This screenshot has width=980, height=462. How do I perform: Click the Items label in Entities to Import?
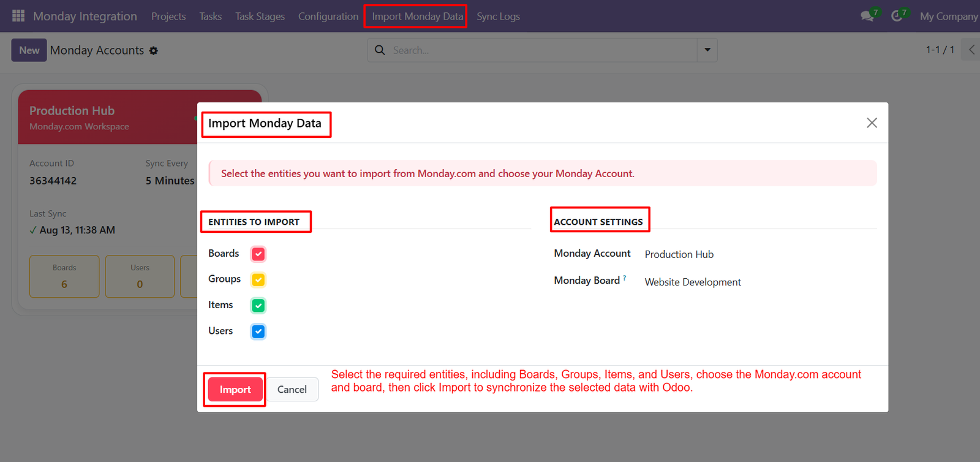221,305
